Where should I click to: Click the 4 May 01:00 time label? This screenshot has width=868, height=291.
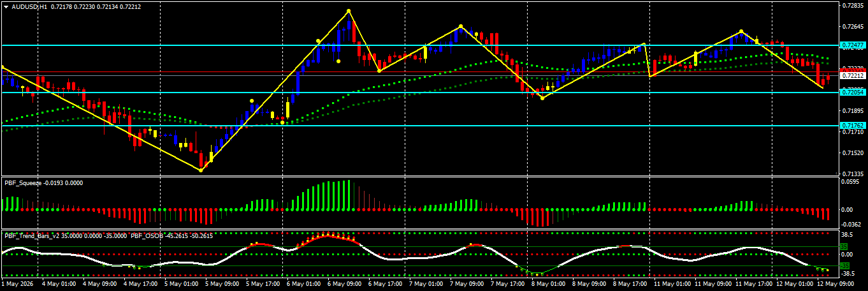pos(58,283)
